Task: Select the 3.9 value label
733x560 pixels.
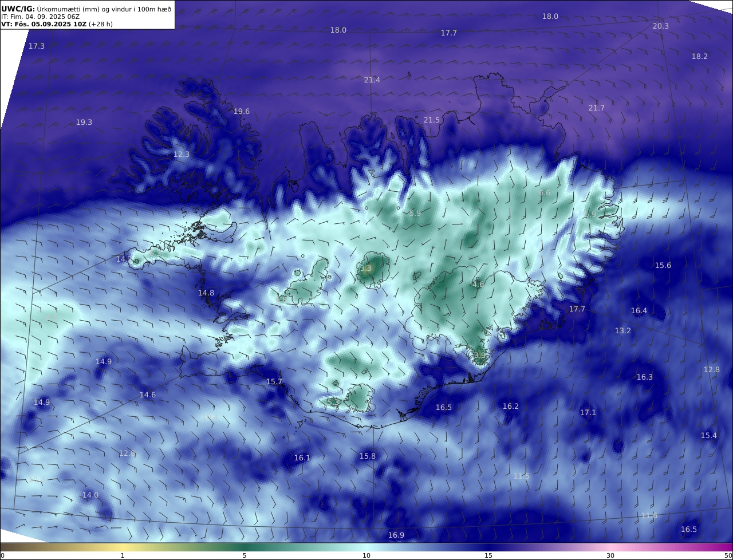Action: point(480,355)
